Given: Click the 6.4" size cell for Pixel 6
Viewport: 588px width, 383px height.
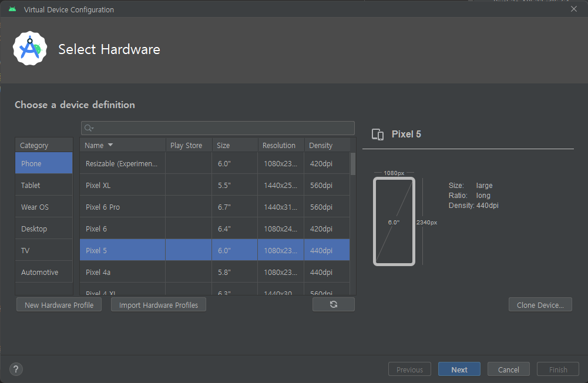Looking at the screenshot, I should coord(235,229).
